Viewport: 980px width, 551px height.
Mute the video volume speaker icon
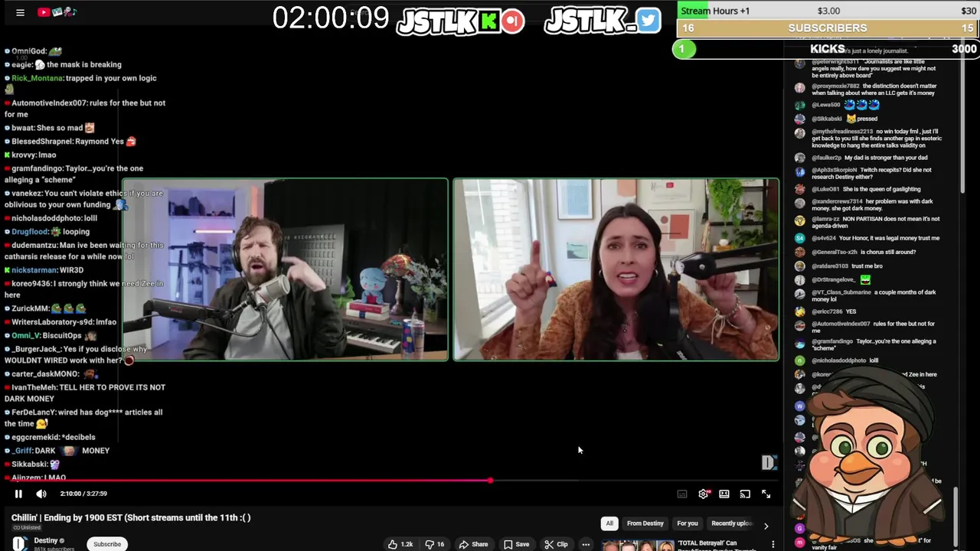tap(41, 494)
